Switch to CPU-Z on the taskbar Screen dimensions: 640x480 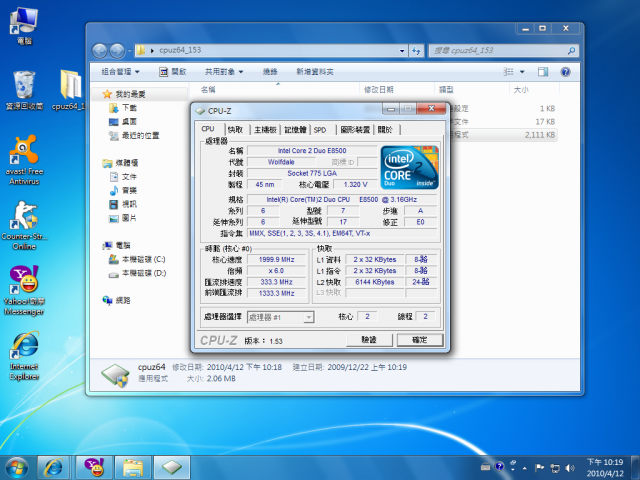coord(172,468)
